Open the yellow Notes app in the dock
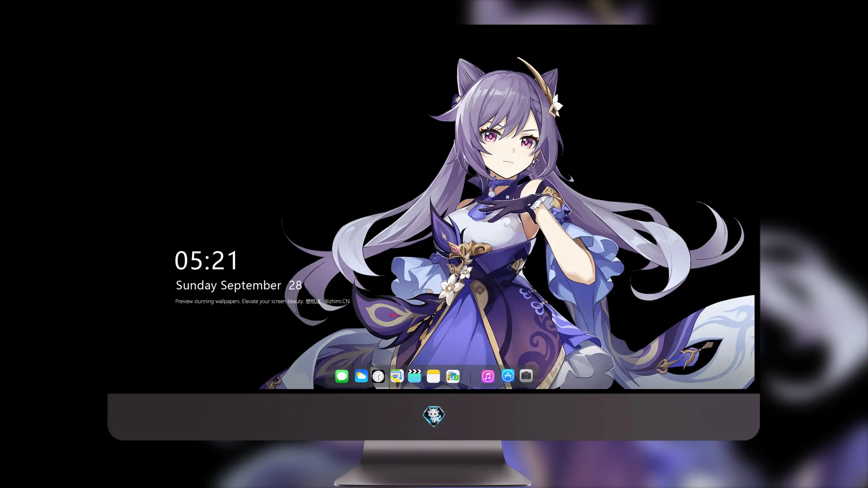Screen dimensions: 868x488 433,376
